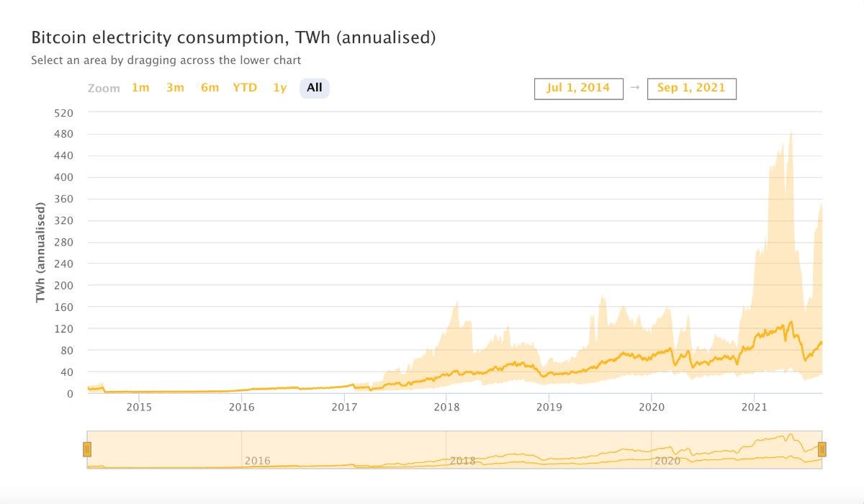Viewport: 864px width, 504px height.
Task: Click the 2018 label on the x-axis
Action: tap(447, 407)
